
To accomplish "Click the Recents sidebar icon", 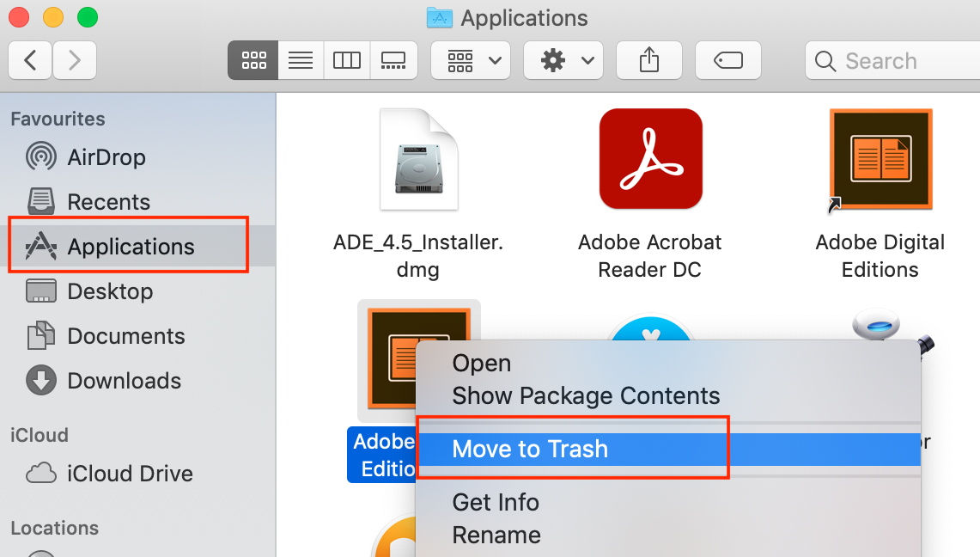I will coord(41,201).
